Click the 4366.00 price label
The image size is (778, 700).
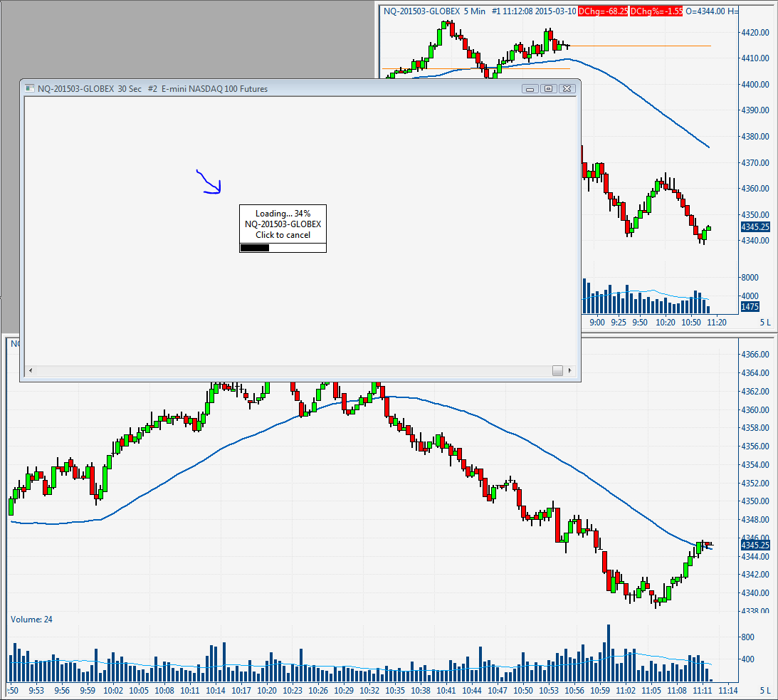(x=755, y=355)
